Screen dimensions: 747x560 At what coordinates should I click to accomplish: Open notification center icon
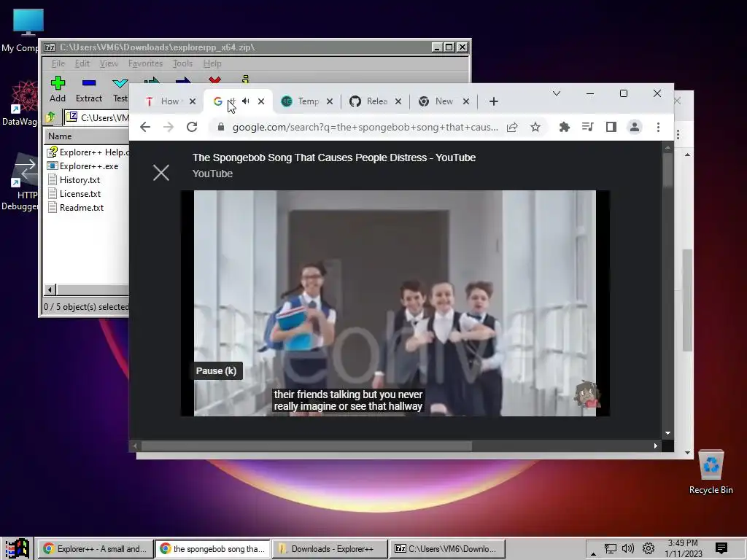pos(721,548)
